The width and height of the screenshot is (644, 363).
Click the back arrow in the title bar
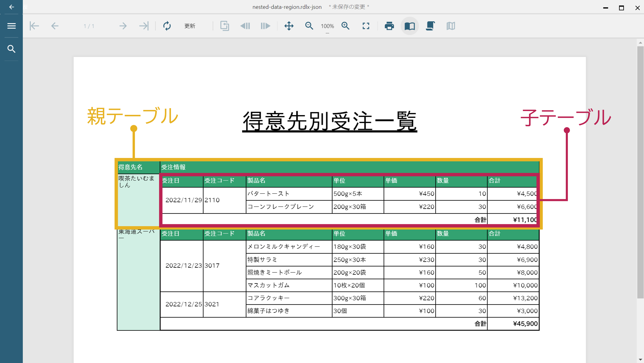pos(11,7)
